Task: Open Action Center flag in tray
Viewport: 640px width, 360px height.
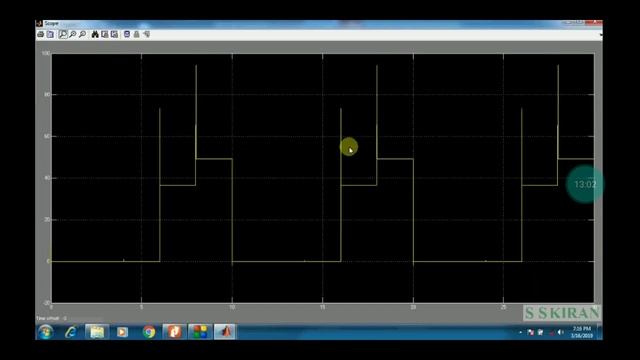Action: [x=531, y=333]
